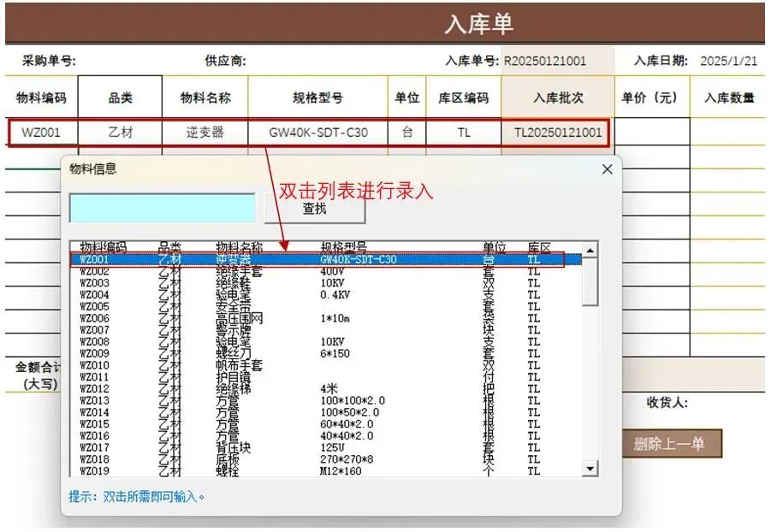Select list row WZ006 高压围网
The image size is (771, 532).
(325, 318)
